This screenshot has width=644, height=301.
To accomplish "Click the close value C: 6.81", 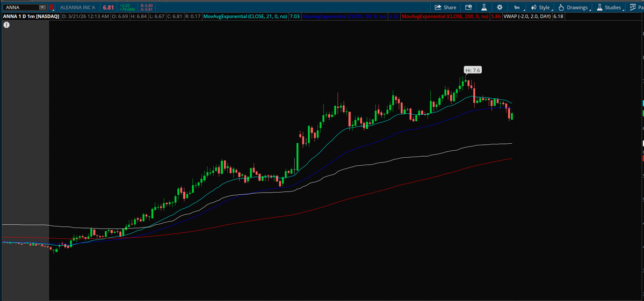I will pos(173,17).
